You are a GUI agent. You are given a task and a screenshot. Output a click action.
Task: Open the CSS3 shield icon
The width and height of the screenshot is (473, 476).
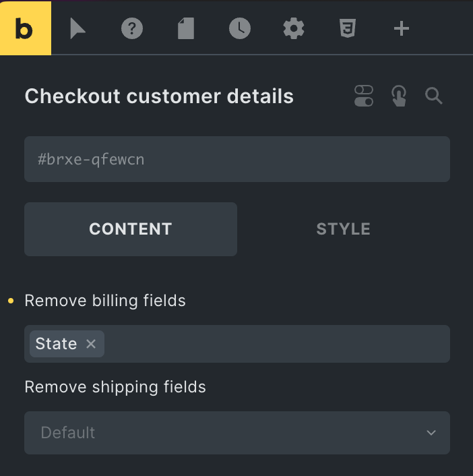[348, 28]
